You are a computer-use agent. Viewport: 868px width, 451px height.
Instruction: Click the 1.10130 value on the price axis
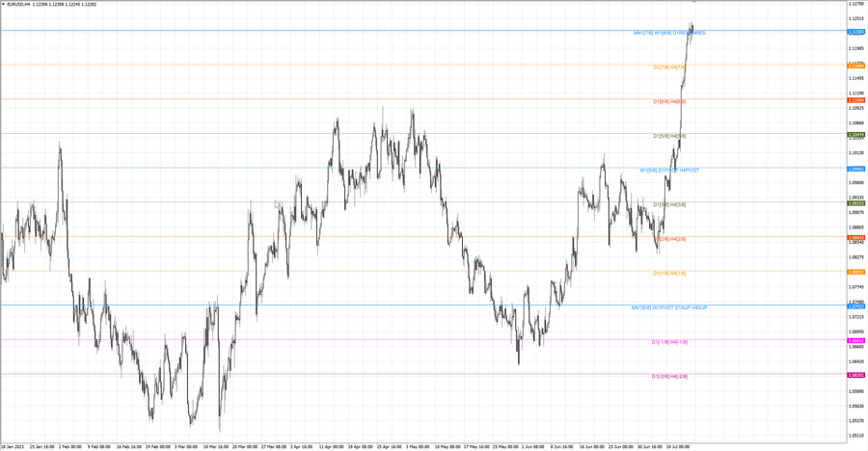(855, 152)
